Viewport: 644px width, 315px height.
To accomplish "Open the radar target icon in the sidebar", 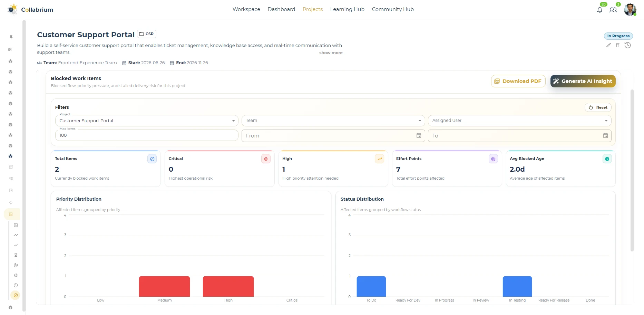I will pos(16,265).
